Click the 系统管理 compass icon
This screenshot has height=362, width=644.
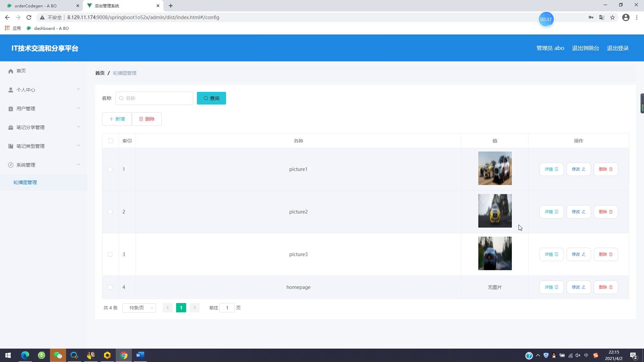[11, 165]
